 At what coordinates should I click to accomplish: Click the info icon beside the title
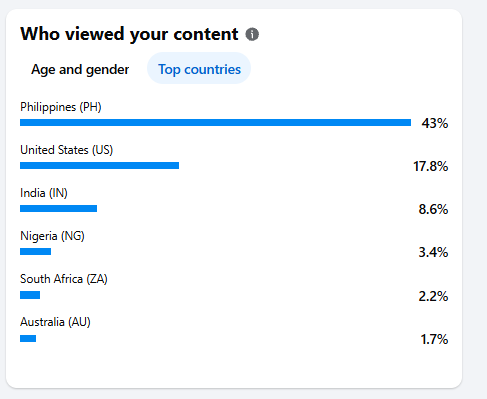[252, 34]
